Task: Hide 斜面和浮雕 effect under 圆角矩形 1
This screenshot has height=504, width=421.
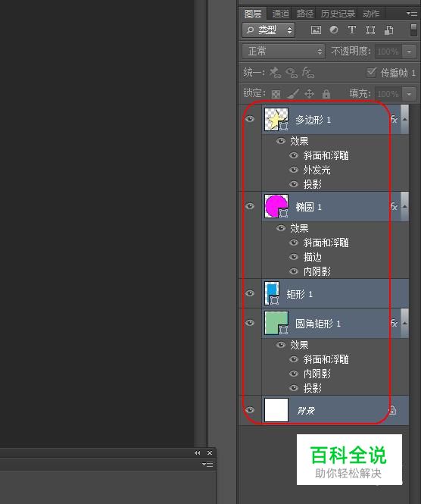Action: point(294,359)
